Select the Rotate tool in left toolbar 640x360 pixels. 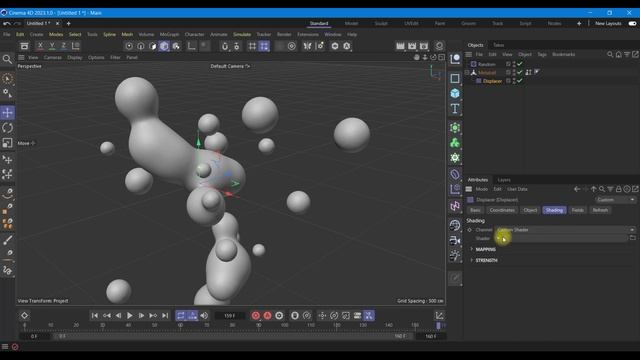pyautogui.click(x=7, y=128)
